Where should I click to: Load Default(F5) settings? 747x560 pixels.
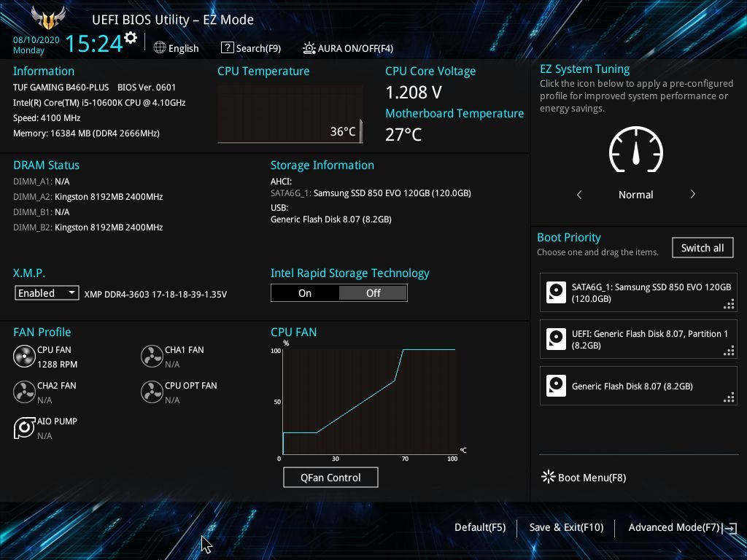[x=480, y=527]
